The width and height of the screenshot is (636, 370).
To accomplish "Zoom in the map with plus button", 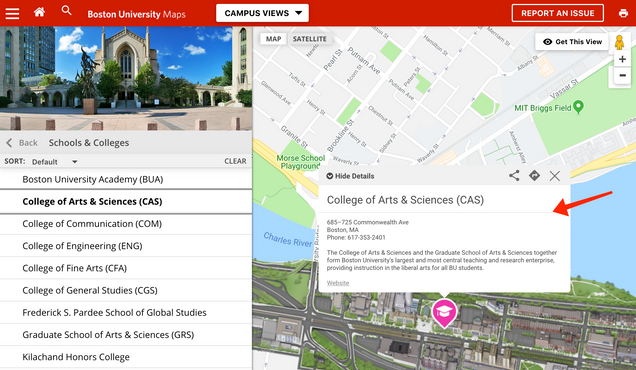I will point(622,59).
